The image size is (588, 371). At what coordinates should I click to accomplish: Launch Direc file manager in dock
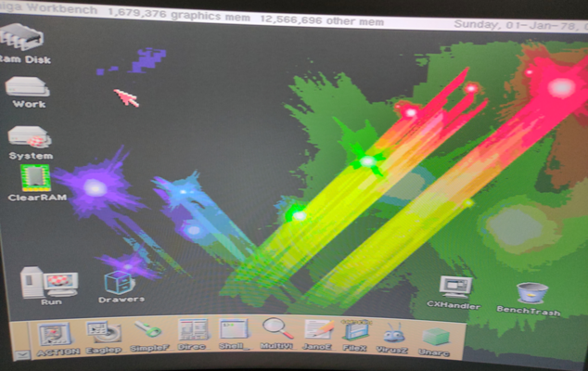[192, 330]
